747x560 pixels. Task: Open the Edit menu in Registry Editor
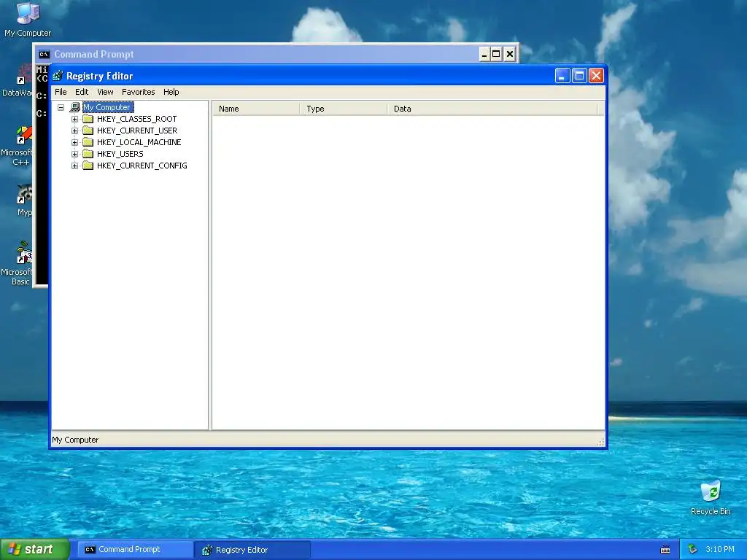pyautogui.click(x=82, y=92)
